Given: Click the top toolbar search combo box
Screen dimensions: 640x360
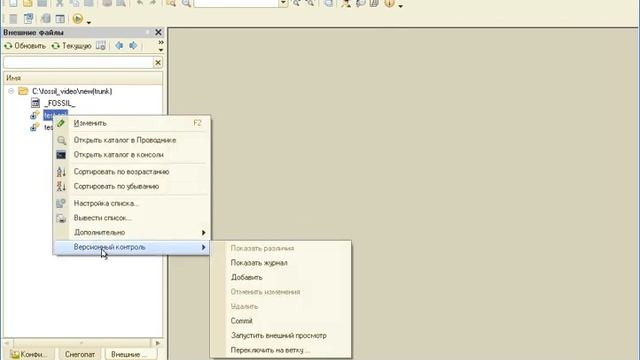Looking at the screenshot, I should point(236,3).
